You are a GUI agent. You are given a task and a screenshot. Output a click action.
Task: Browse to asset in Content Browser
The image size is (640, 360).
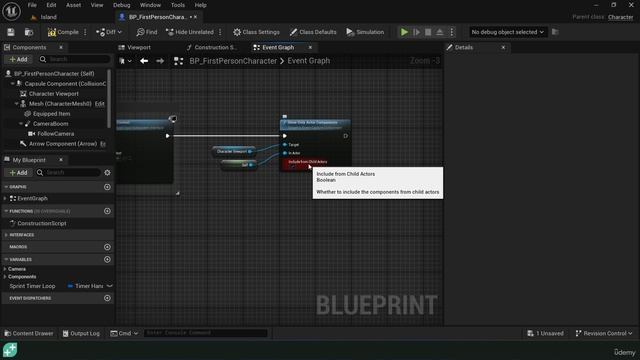point(29,32)
